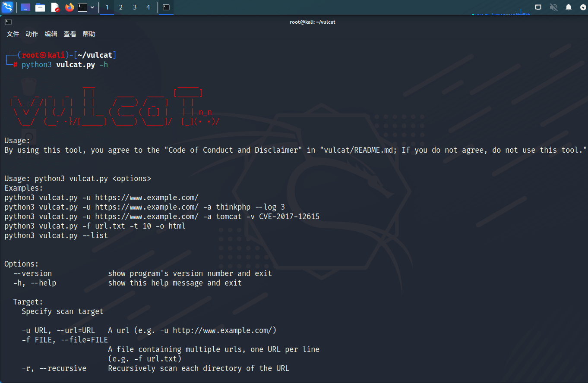Click the "Code of Conduct and Disclaimer" agreement line
The image size is (588, 383).
(296, 150)
